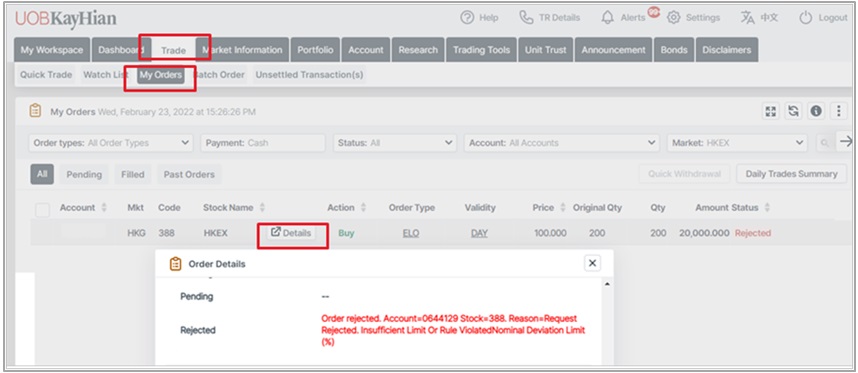Open the Market HKEX dropdown
This screenshot has height=373, width=858.
(737, 143)
